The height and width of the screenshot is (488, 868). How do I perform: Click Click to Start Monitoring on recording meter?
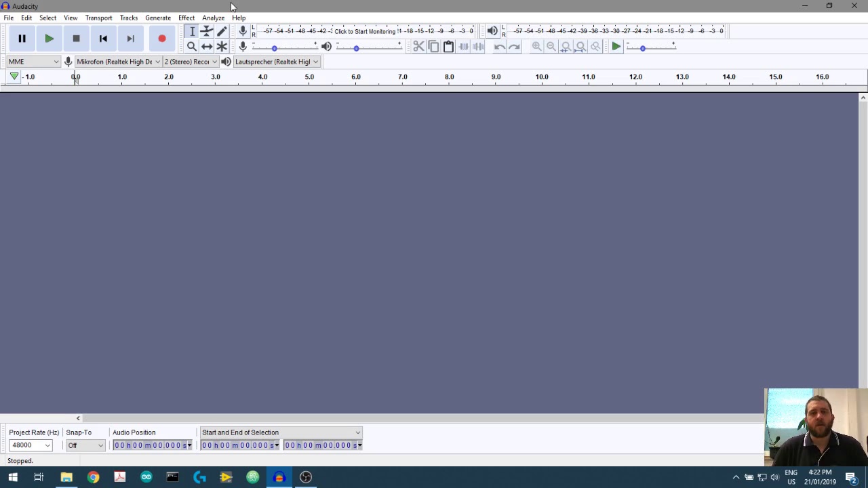[x=365, y=31]
